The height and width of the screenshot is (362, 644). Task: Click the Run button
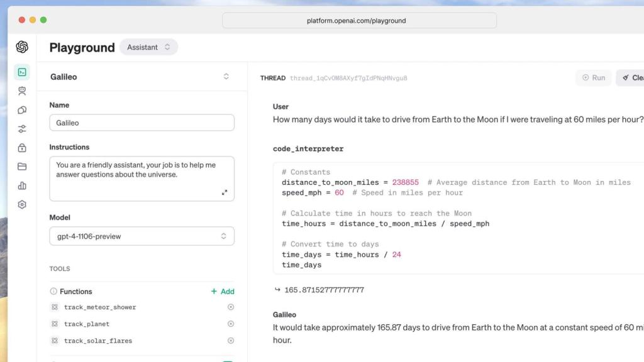(594, 77)
